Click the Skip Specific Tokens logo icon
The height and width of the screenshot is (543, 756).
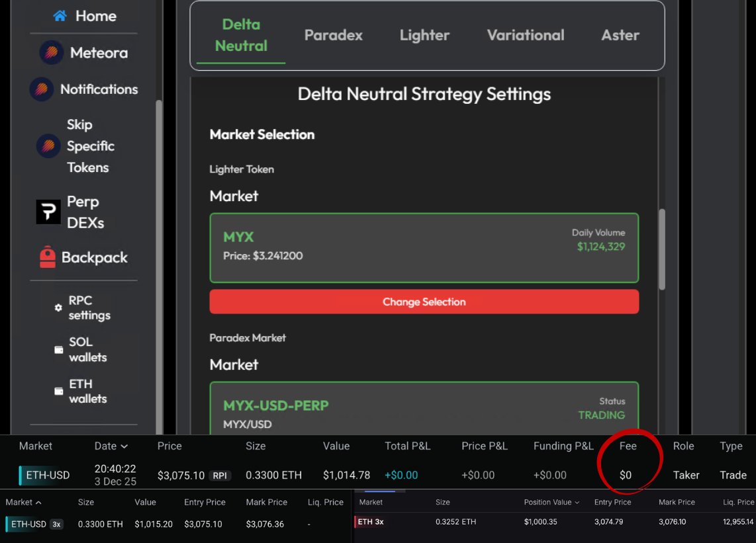click(48, 146)
